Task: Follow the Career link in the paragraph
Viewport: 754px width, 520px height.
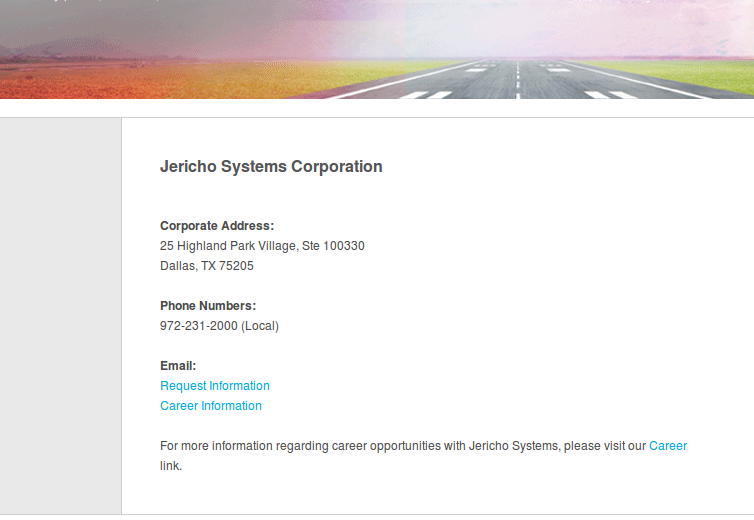Action: (x=668, y=446)
